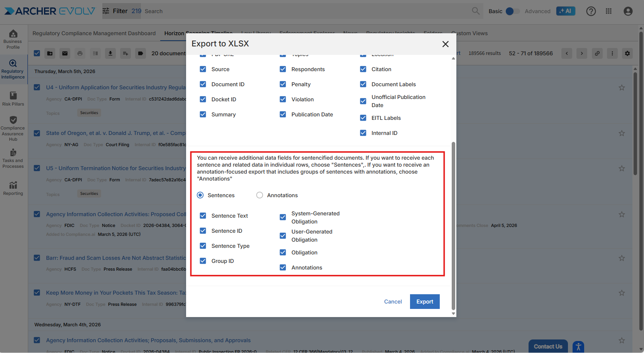Select the Annotations radio option
The height and width of the screenshot is (353, 644).
pyautogui.click(x=260, y=195)
